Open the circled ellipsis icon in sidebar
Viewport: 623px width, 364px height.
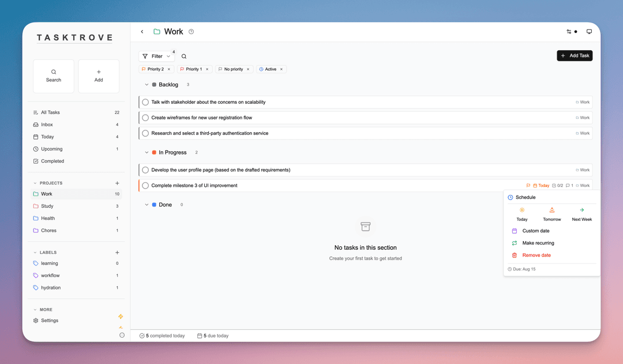coord(122,335)
